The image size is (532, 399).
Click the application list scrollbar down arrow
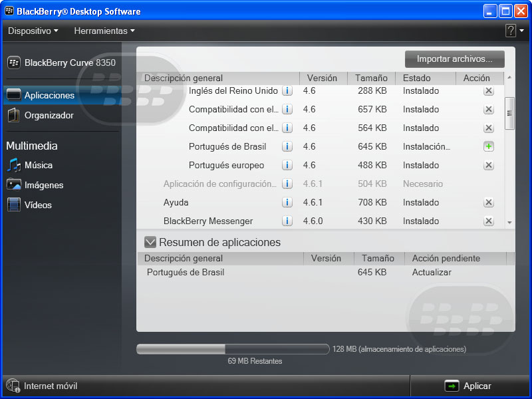[x=509, y=222]
